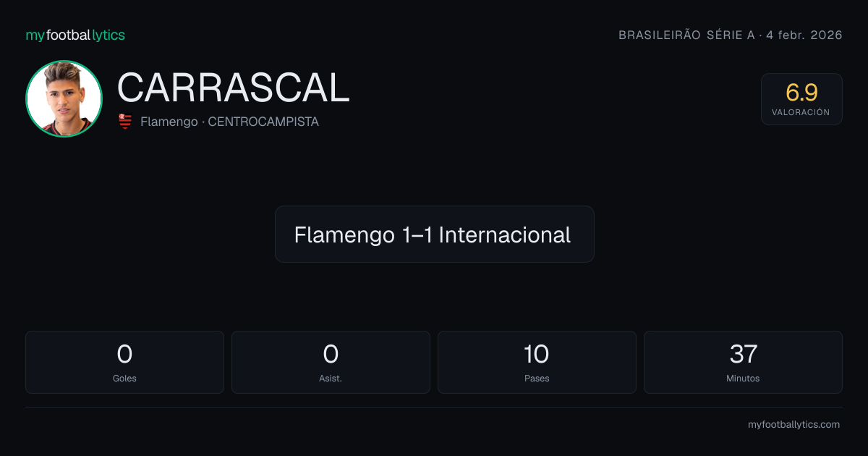Click the Asist. label text
This screenshot has width=868, height=456.
[x=331, y=379]
